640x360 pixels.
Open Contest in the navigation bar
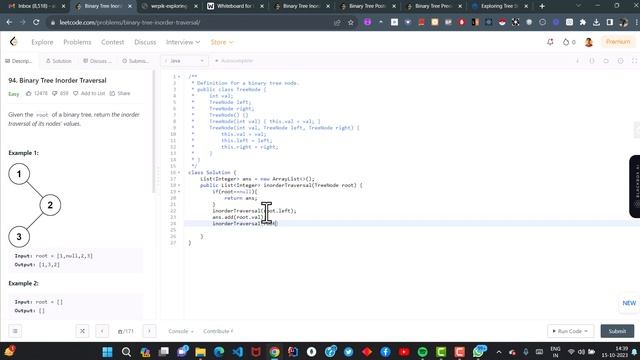[x=113, y=42]
